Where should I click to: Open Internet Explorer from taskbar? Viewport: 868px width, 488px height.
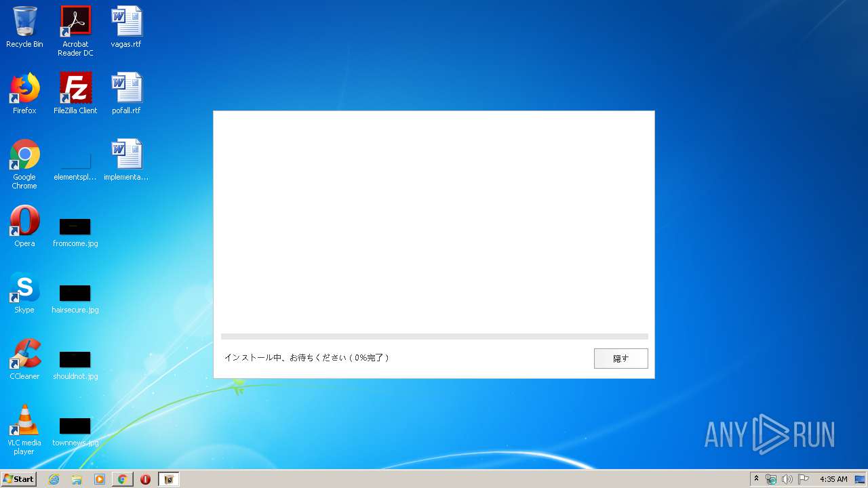[54, 479]
